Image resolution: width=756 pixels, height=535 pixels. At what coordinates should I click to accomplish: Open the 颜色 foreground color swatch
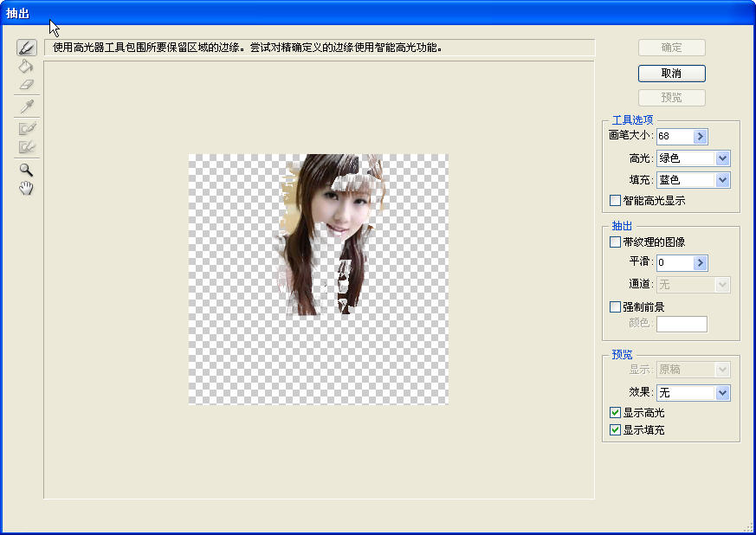(x=682, y=323)
